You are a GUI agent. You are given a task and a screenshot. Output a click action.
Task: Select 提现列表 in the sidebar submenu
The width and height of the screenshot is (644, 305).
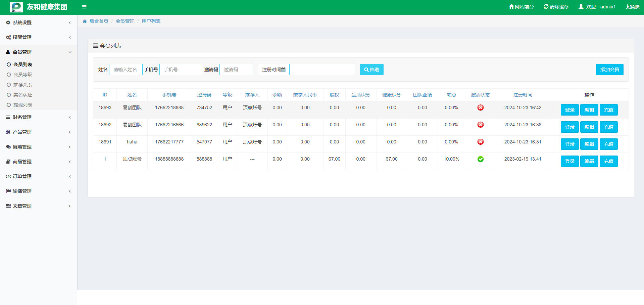click(22, 105)
